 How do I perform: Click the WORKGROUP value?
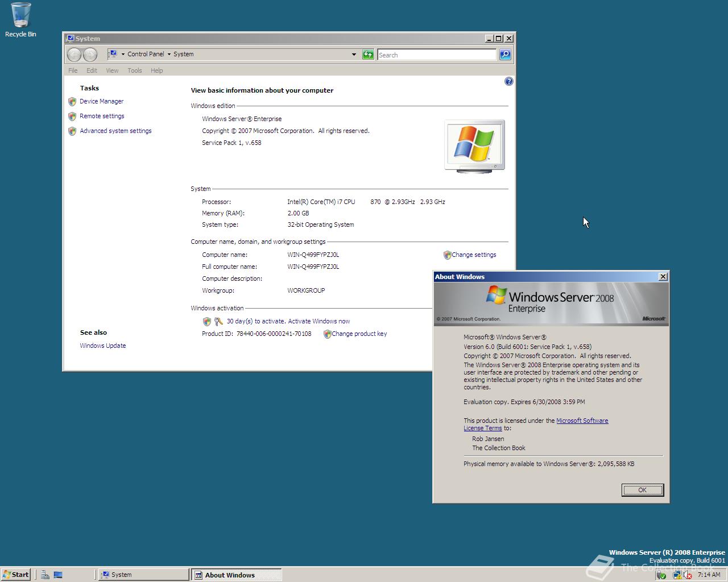tap(306, 290)
